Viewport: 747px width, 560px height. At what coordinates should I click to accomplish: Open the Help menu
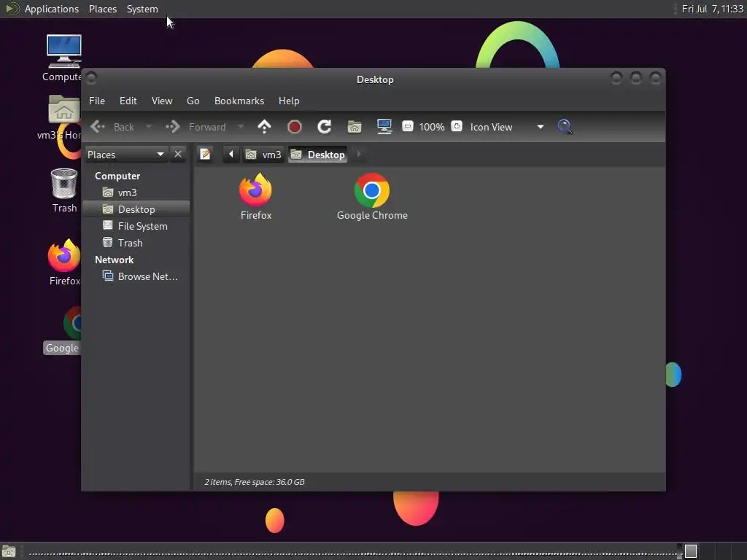[289, 101]
